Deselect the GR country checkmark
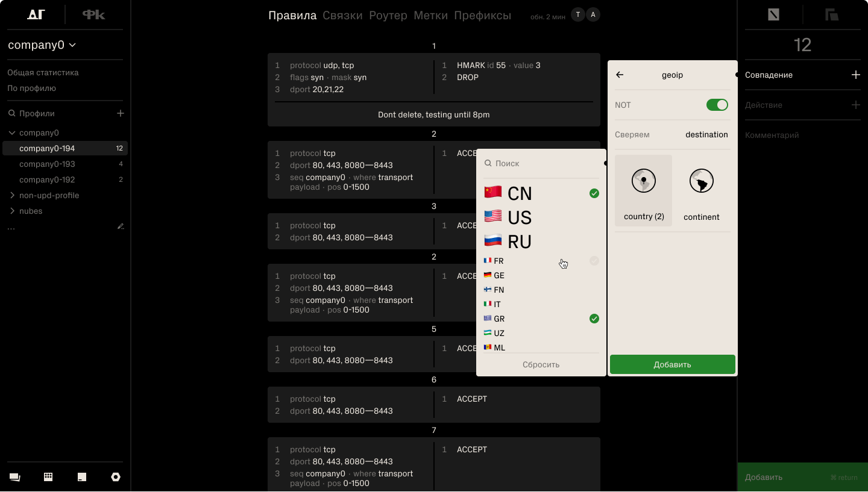The width and height of the screenshot is (868, 492). click(594, 319)
